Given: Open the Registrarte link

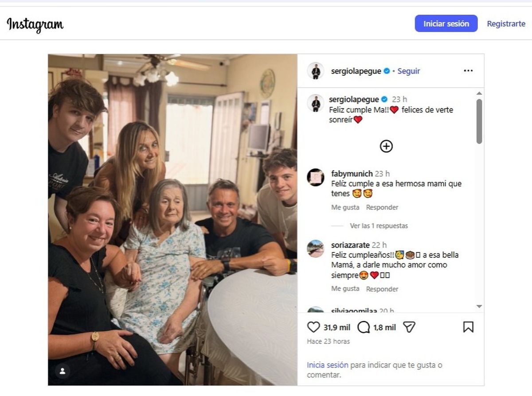Looking at the screenshot, I should 506,24.
